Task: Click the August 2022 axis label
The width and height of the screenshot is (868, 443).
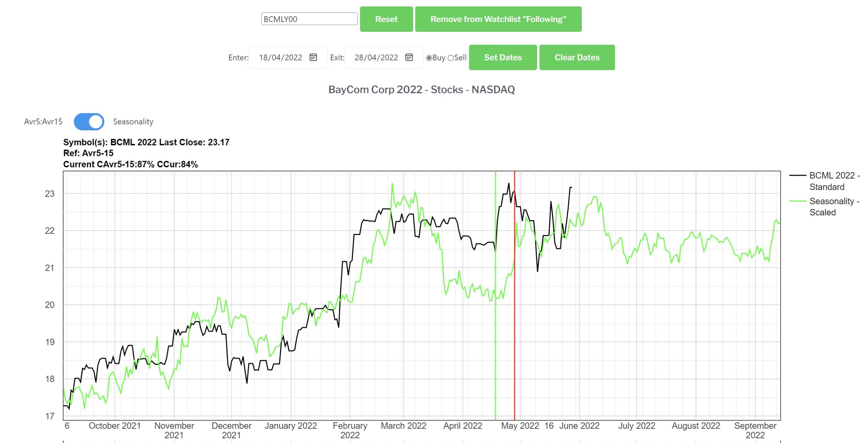Action: (x=696, y=426)
